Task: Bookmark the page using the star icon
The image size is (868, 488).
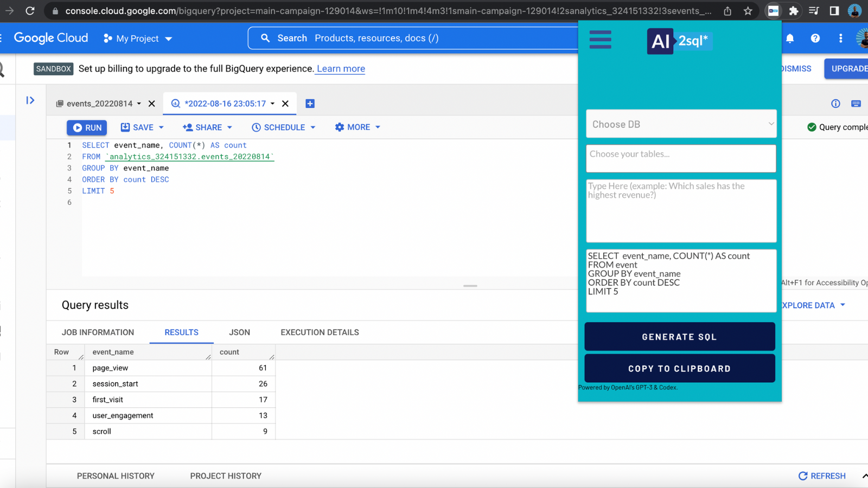Action: 748,10
